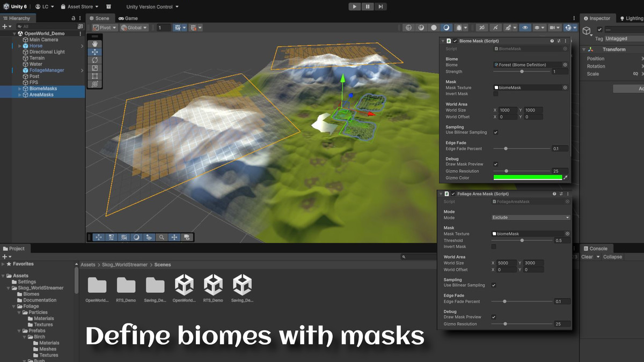
Task: Click the grid snapping icon
Action: (178, 27)
